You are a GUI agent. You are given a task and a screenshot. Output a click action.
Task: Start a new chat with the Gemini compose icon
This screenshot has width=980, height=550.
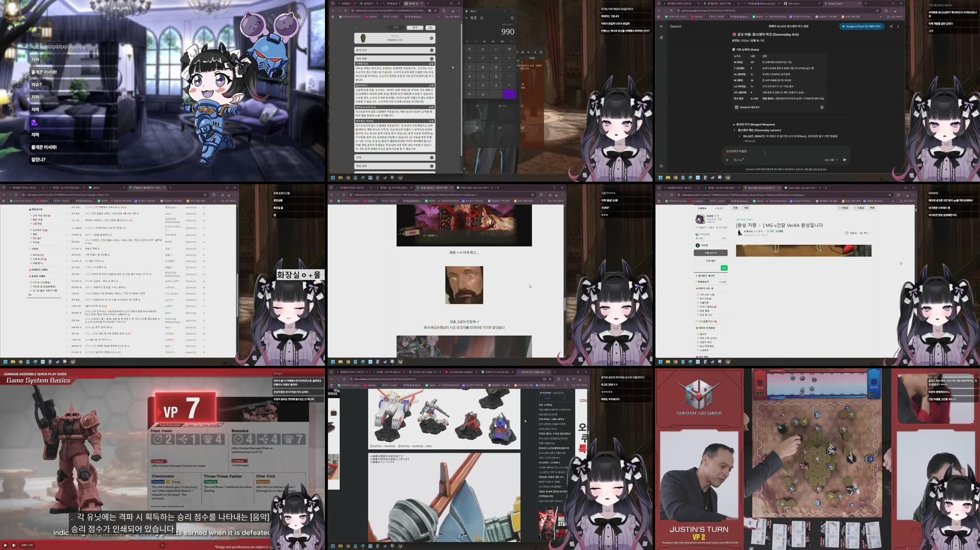(661, 37)
